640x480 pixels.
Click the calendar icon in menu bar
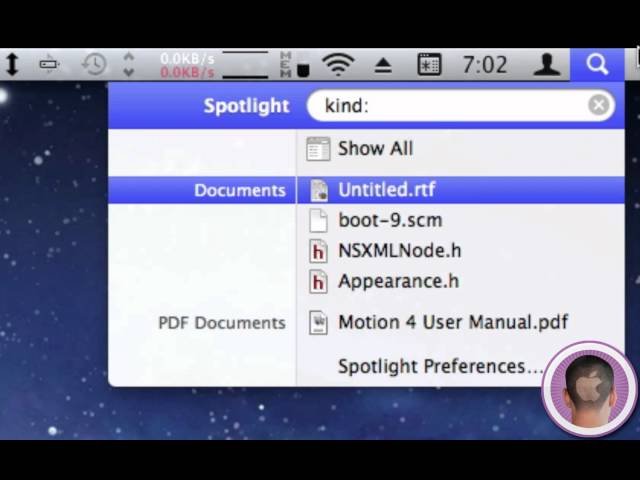[x=429, y=65]
